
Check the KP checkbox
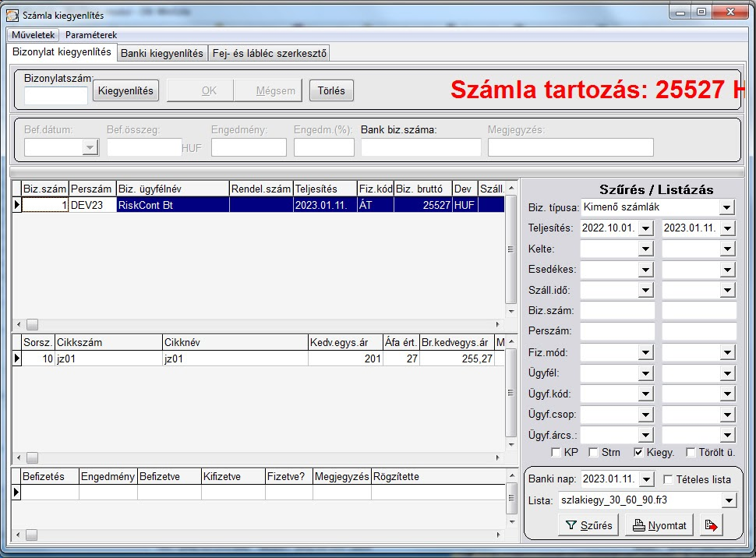[556, 452]
